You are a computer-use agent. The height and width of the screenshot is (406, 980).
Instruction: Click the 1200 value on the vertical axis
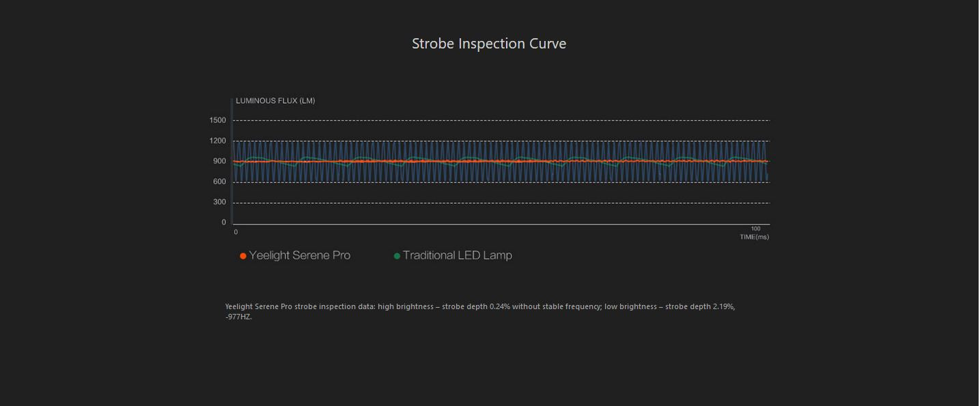(x=218, y=141)
